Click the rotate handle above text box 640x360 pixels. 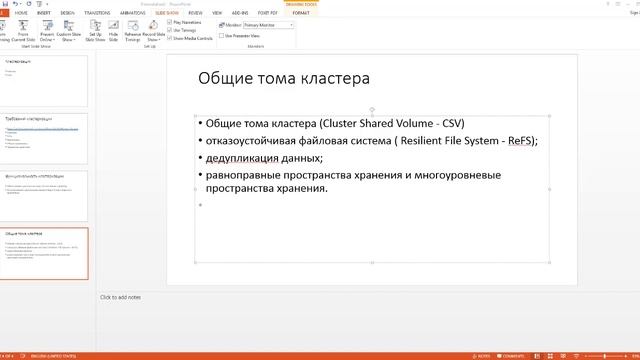tap(372, 109)
